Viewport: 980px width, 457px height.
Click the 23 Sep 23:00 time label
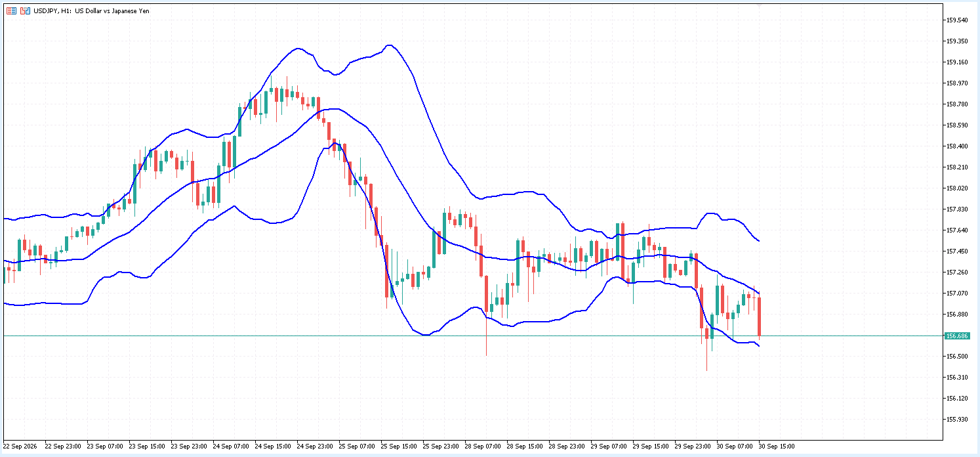pyautogui.click(x=189, y=446)
